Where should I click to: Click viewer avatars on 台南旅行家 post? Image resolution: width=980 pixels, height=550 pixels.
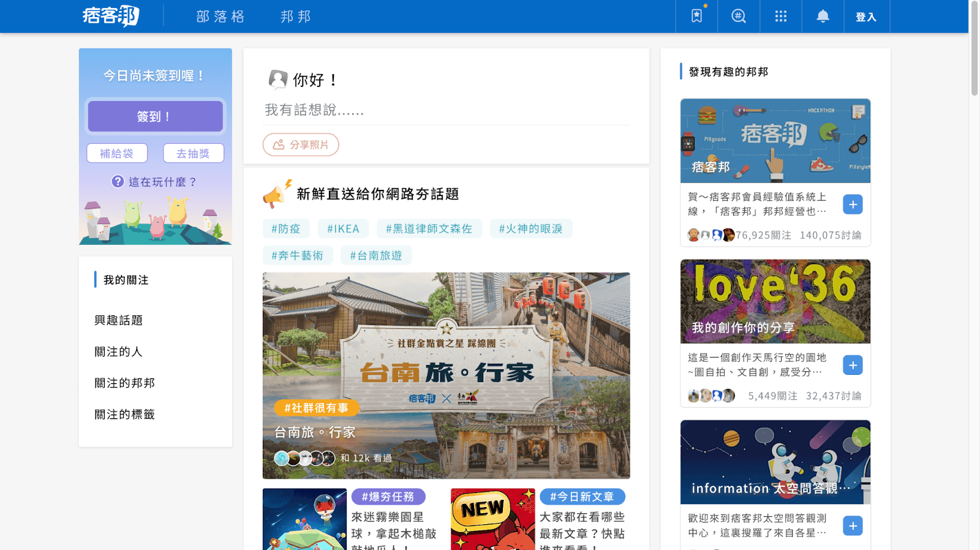[304, 458]
